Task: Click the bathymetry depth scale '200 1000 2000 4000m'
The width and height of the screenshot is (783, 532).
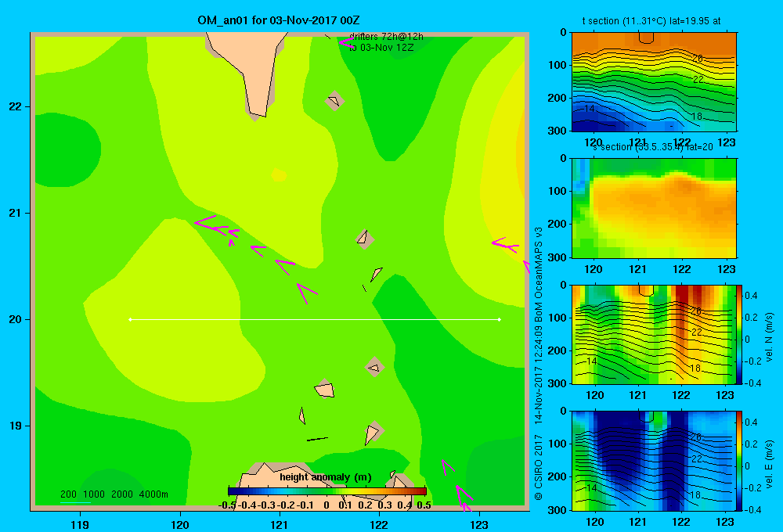Action: 114,494
